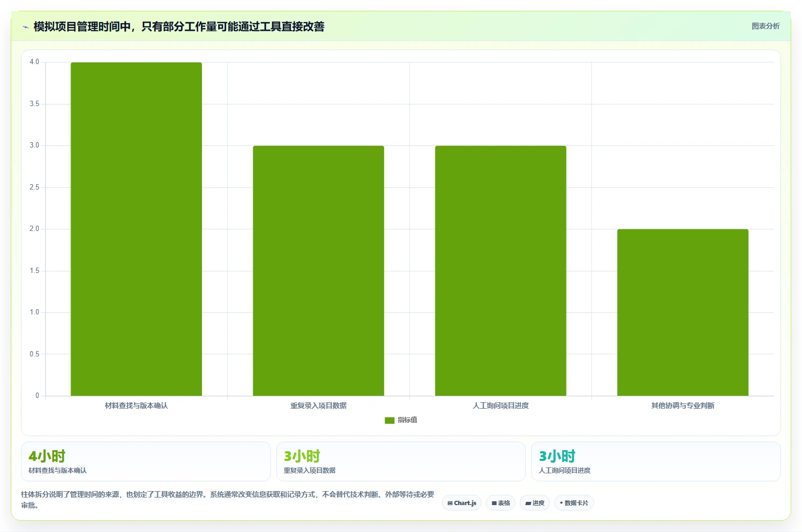Click the 4.0 y-axis value
Screen dimensions: 802x532
[x=34, y=62]
